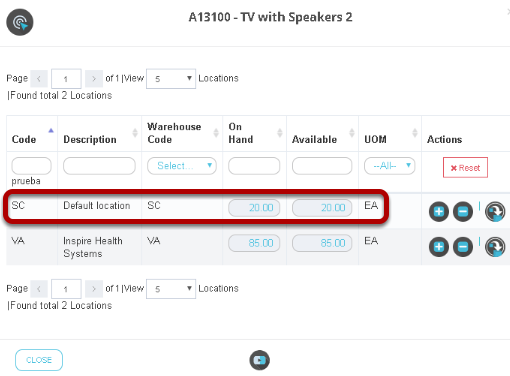Image resolution: width=510 pixels, height=376 pixels.
Task: Click the plus icon in the SC row
Action: pyautogui.click(x=439, y=212)
